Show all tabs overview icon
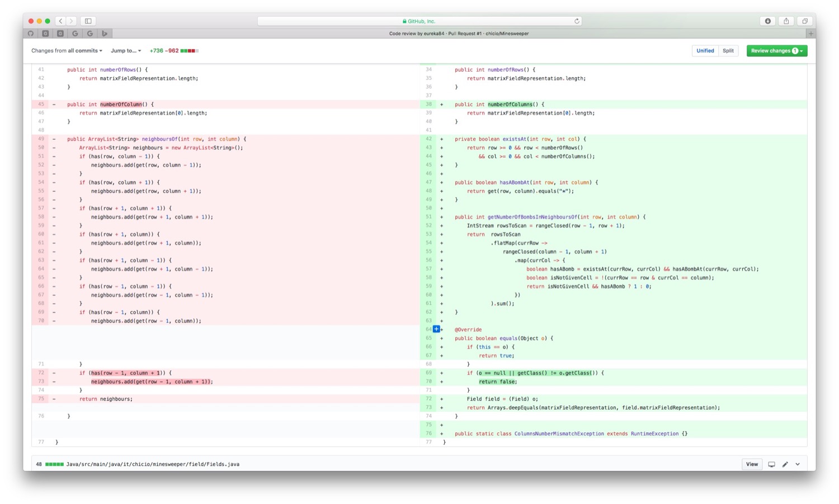Image resolution: width=839 pixels, height=504 pixels. pos(805,21)
